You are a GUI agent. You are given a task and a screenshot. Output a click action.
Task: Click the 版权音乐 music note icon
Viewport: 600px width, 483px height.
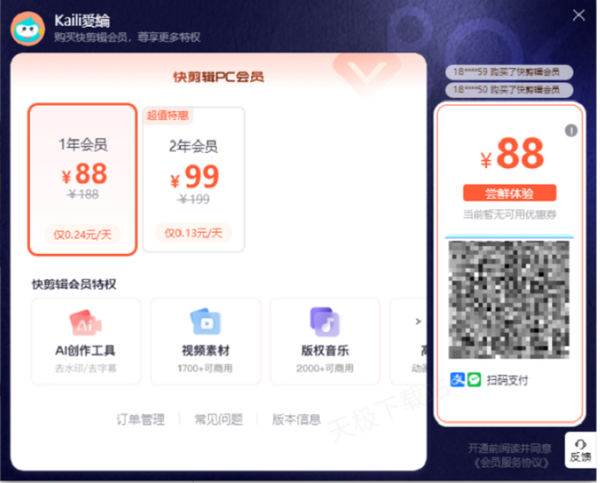[x=325, y=321]
